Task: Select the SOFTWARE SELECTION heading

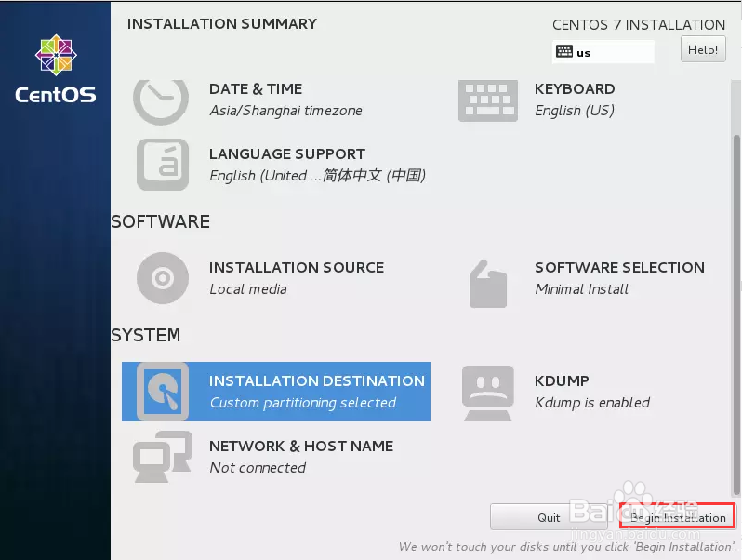Action: (x=619, y=268)
